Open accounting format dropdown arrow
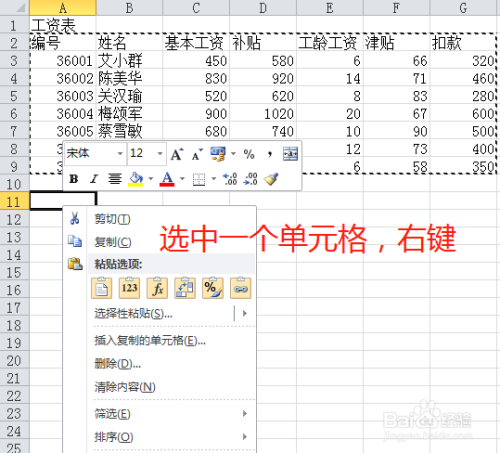Screen dimensions: 500x453 pos(233,154)
